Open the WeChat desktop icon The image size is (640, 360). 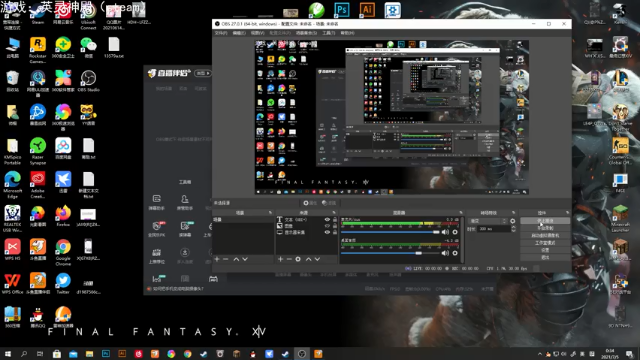88,47
